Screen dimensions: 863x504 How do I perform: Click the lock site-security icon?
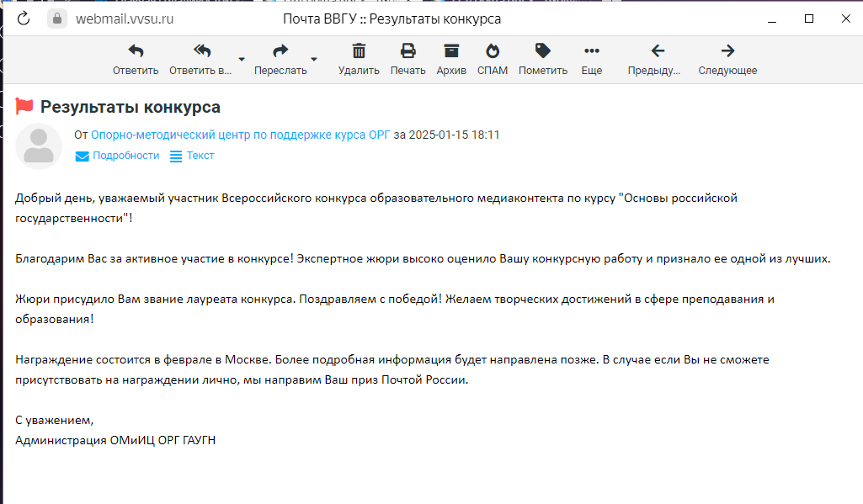click(x=57, y=19)
